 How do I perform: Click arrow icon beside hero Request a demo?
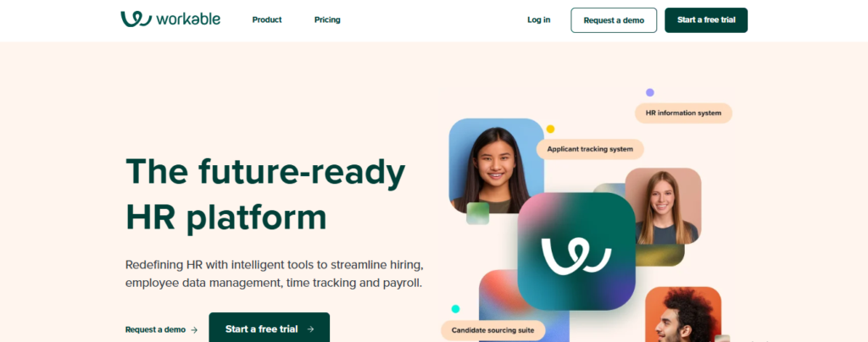click(194, 330)
